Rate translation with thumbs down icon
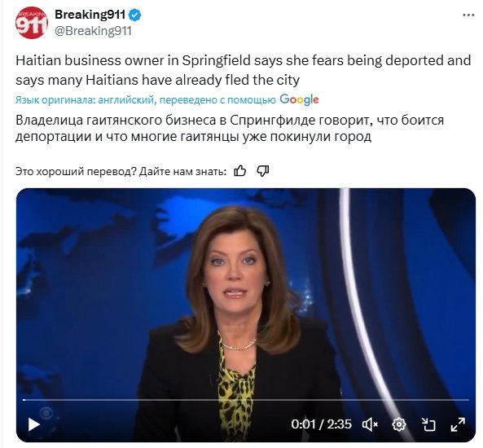This screenshot has width=483, height=448. coord(263,171)
